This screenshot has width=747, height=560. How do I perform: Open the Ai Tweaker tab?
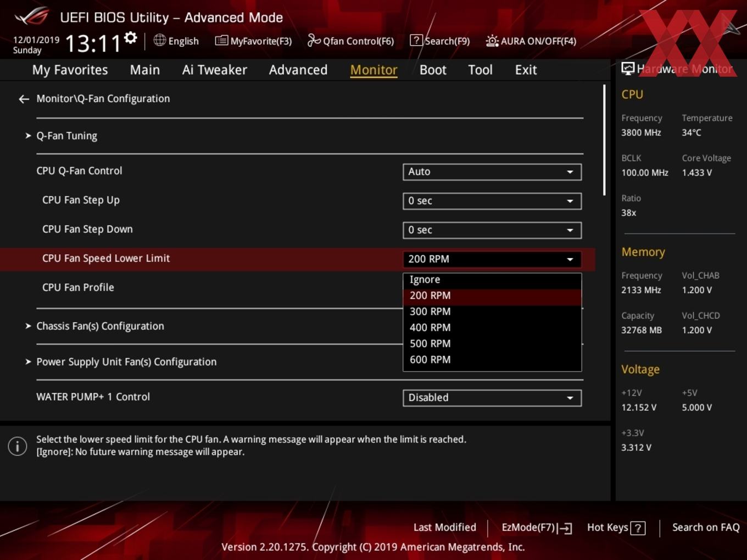click(215, 70)
